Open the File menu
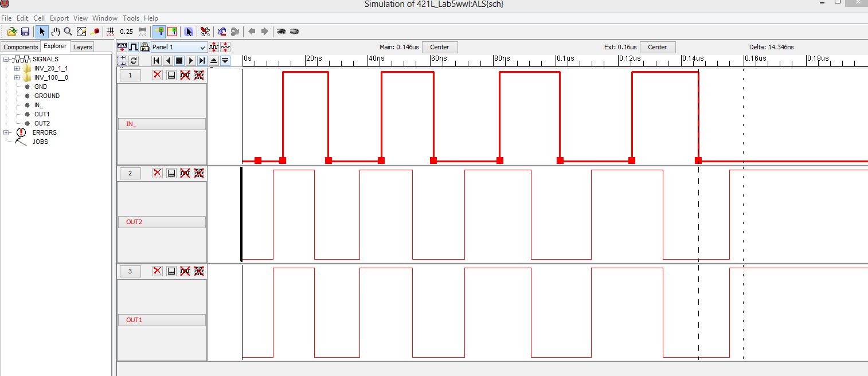This screenshot has width=868, height=376. coord(6,18)
